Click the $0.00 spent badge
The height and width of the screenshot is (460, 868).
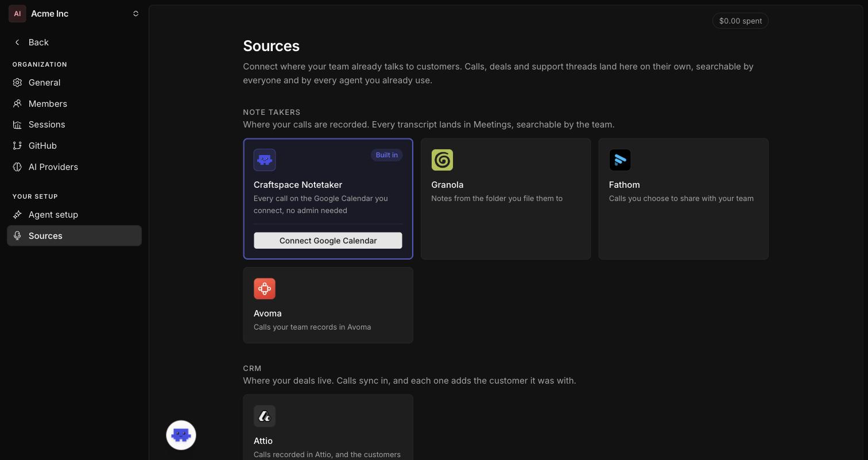[x=741, y=21]
